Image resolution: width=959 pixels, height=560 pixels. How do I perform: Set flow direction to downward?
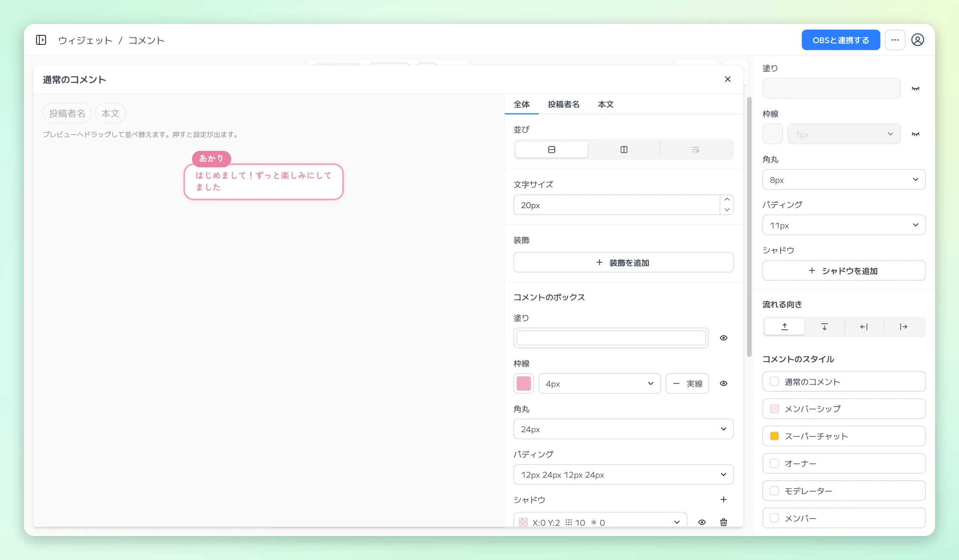[x=824, y=326]
